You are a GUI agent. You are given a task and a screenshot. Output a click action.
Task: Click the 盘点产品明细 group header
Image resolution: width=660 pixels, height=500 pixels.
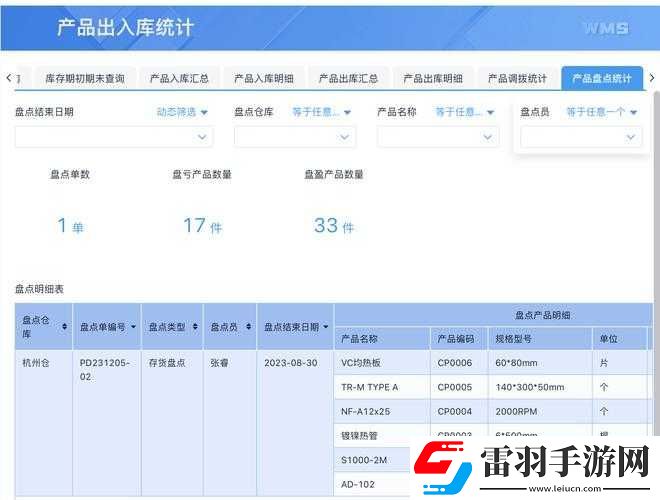click(x=543, y=315)
